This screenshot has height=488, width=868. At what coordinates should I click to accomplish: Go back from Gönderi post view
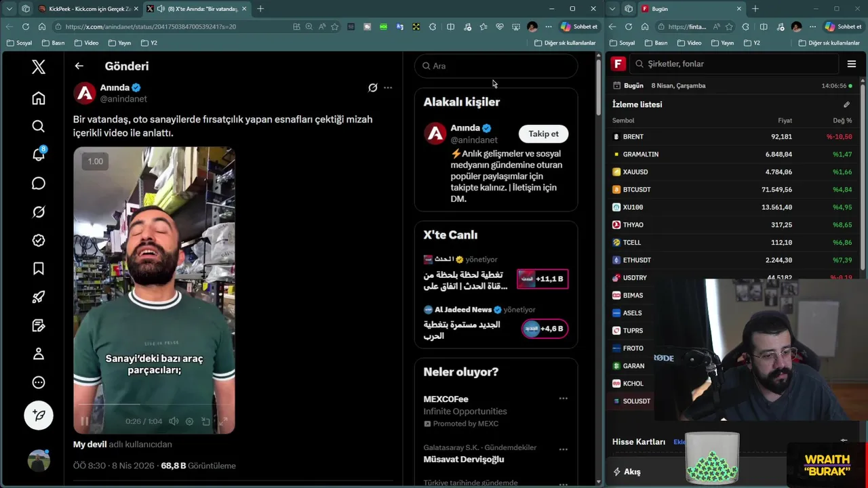(79, 66)
